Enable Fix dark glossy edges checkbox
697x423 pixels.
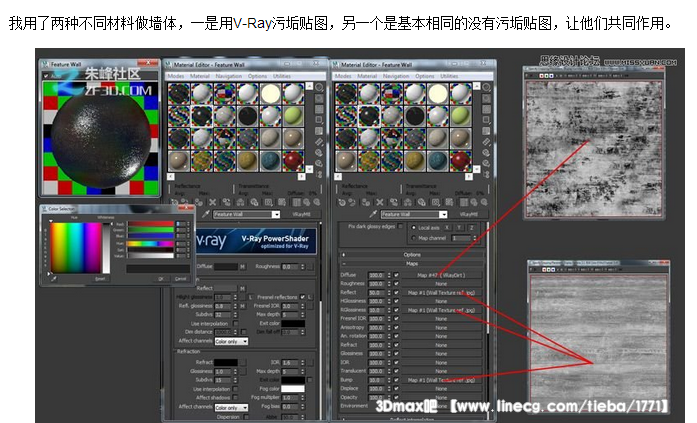pyautogui.click(x=400, y=226)
